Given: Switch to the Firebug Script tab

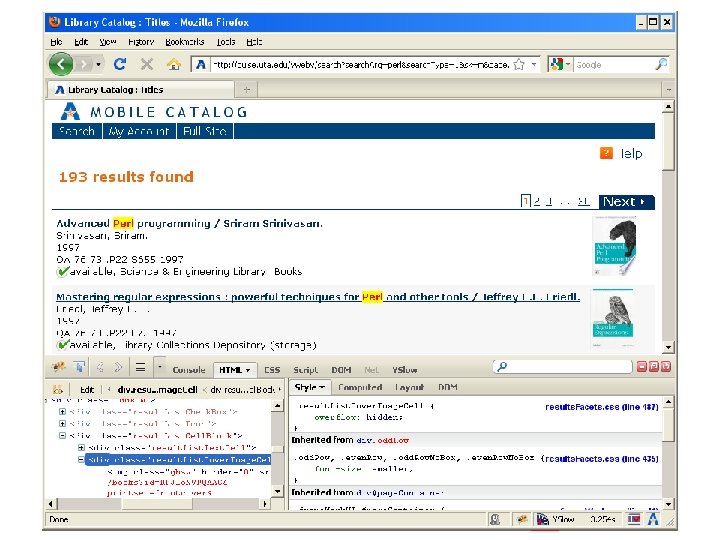Looking at the screenshot, I should (305, 370).
